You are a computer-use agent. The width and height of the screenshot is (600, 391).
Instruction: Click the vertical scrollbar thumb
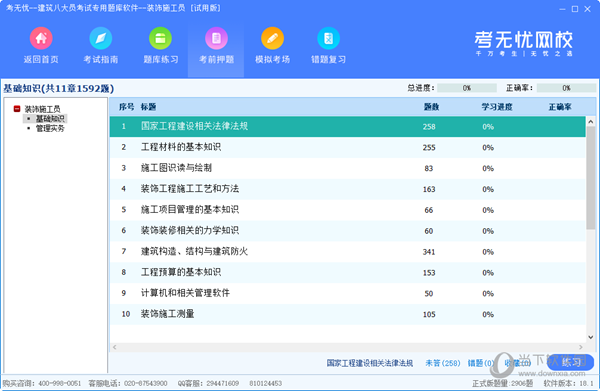point(590,178)
